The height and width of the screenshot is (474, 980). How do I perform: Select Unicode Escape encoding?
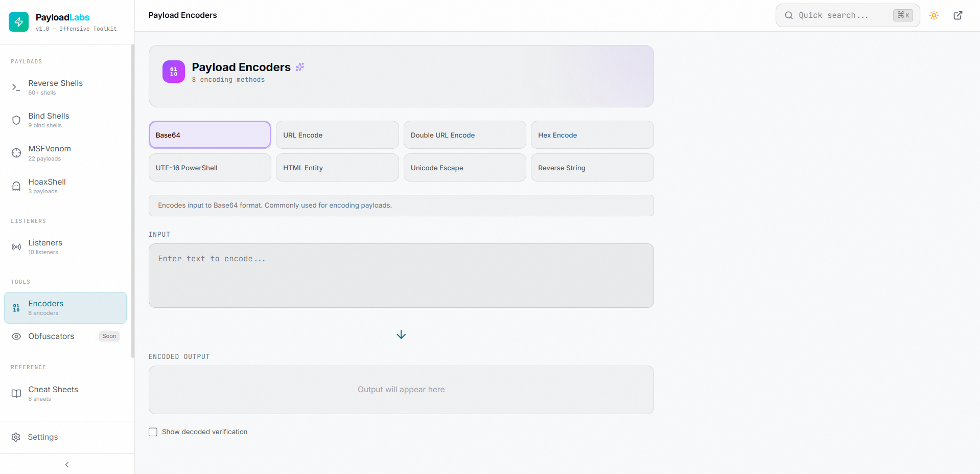[465, 168]
